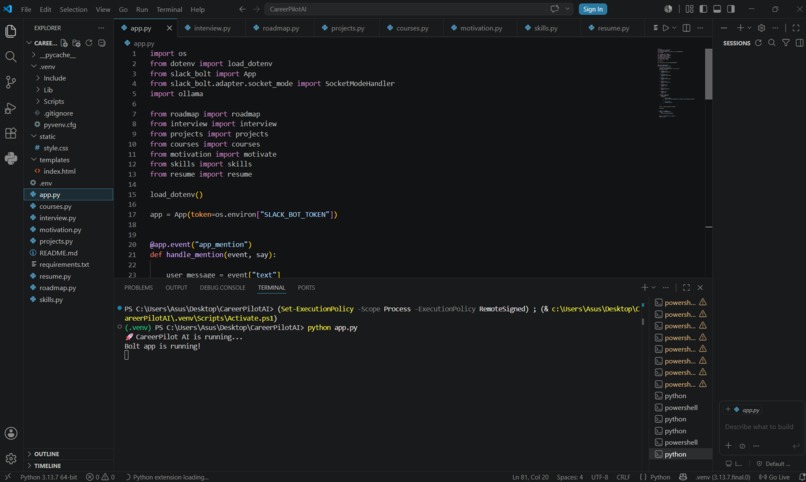806x482 pixels.
Task: Open the Search view in activity bar
Action: 11,57
